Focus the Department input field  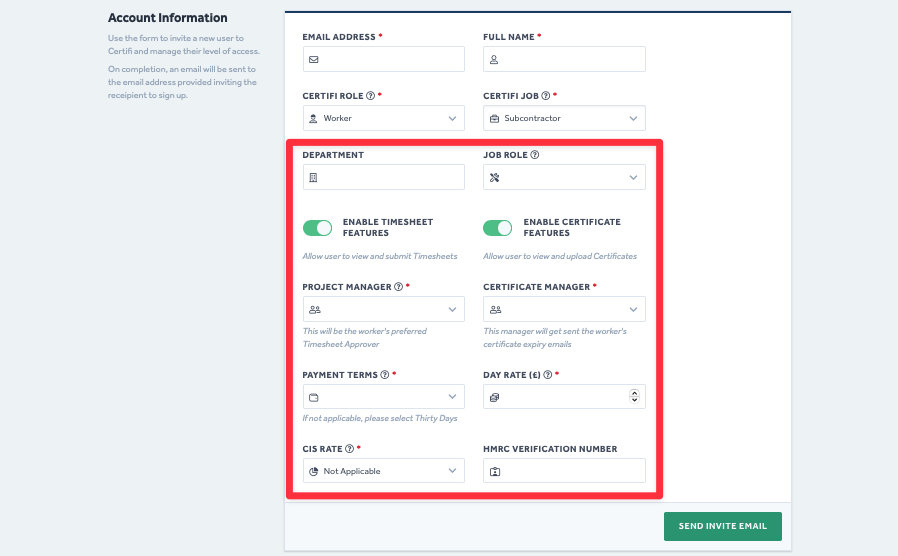click(x=384, y=178)
